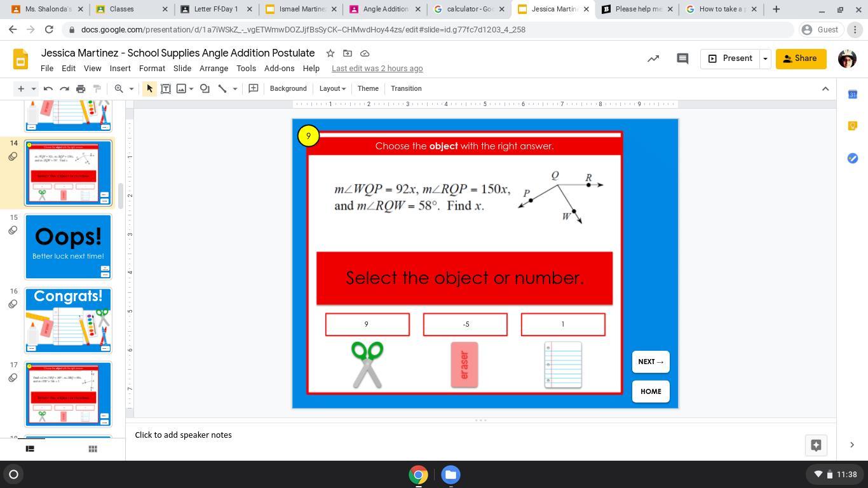
Task: Collapse the side panel chevron
Action: 852,445
